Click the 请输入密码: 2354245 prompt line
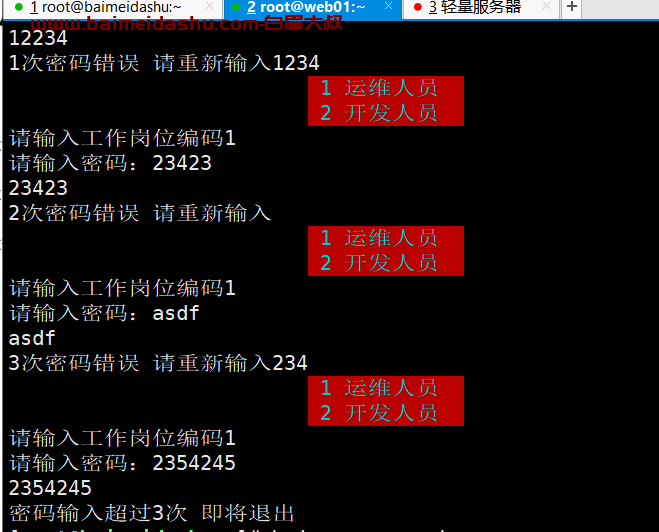The image size is (659, 532). [122, 463]
